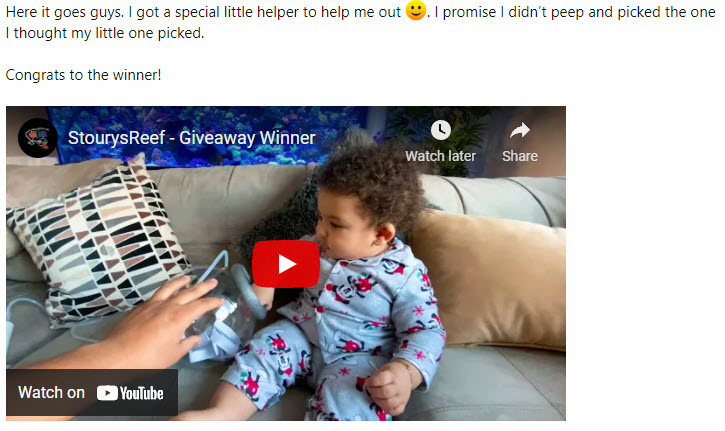Image resolution: width=725 pixels, height=431 pixels.
Task: Play the video with the red play button
Action: pyautogui.click(x=286, y=264)
